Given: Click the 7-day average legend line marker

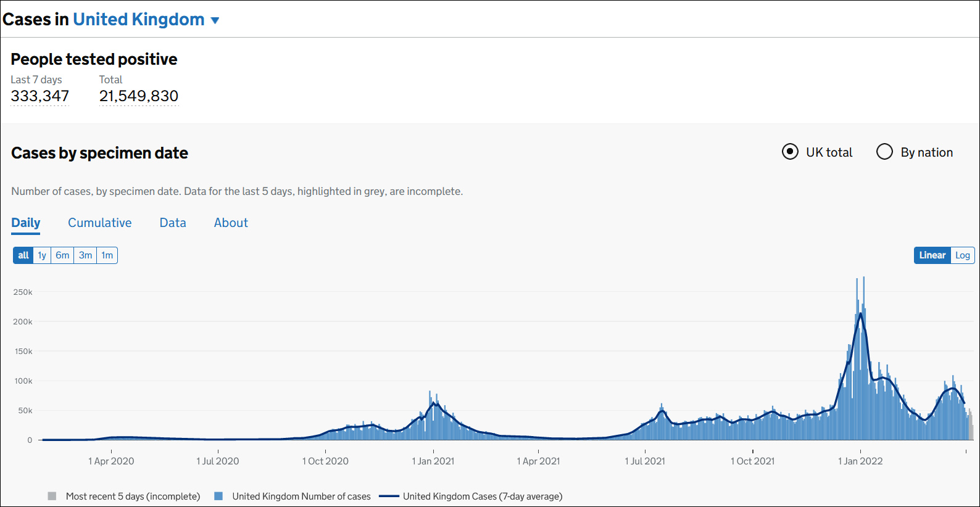Looking at the screenshot, I should [x=389, y=496].
